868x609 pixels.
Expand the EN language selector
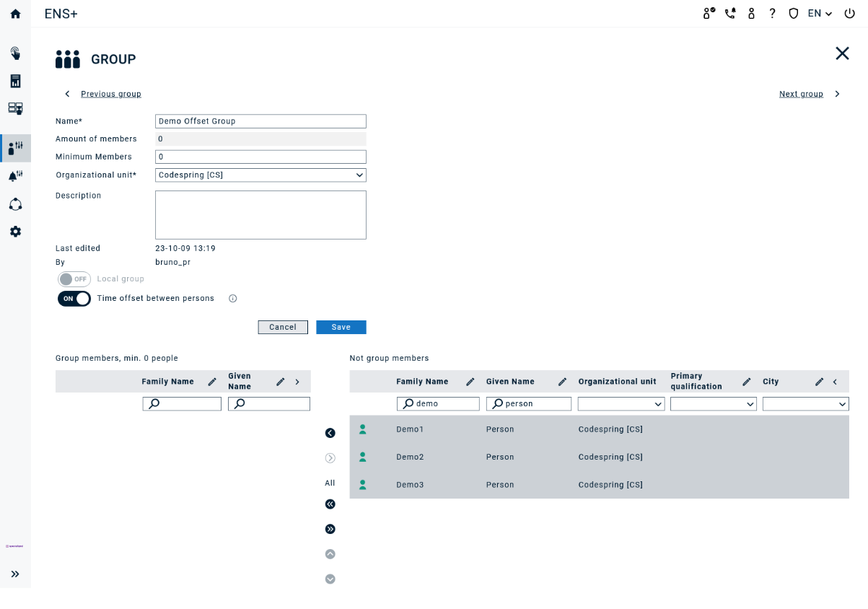[x=819, y=13]
